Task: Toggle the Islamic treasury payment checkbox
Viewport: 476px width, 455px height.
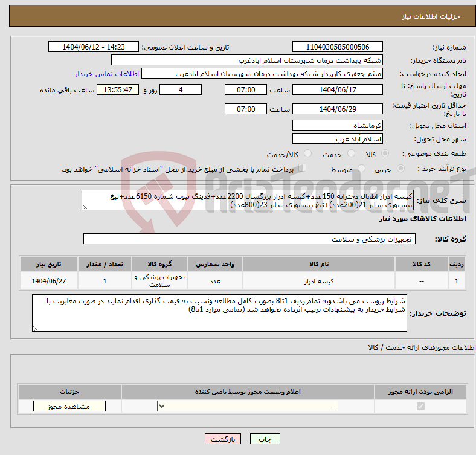Action: [x=303, y=169]
